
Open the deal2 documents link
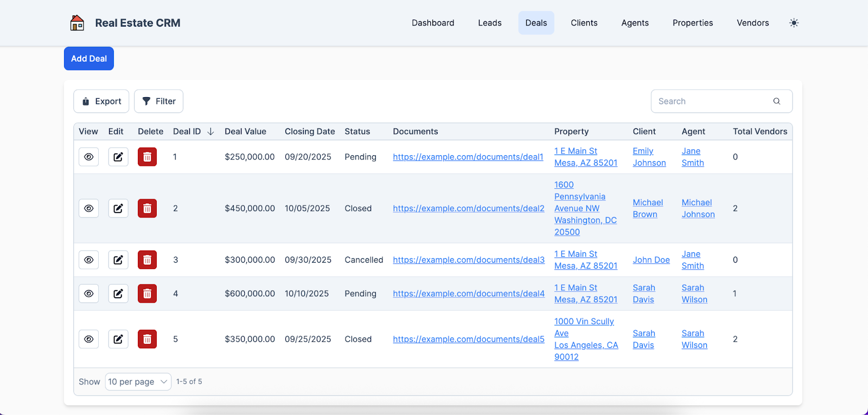(x=468, y=208)
